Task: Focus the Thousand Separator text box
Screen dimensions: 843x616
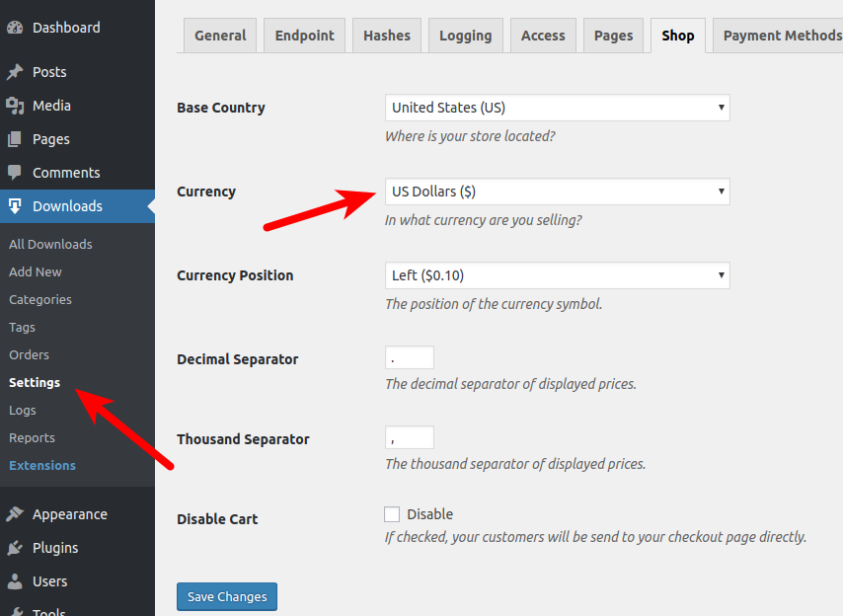Action: (x=410, y=438)
